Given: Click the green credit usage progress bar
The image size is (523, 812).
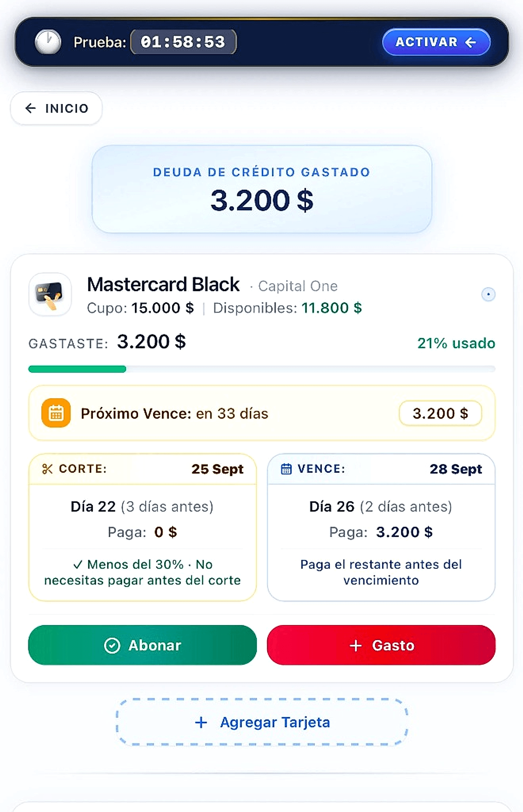Looking at the screenshot, I should click(262, 369).
